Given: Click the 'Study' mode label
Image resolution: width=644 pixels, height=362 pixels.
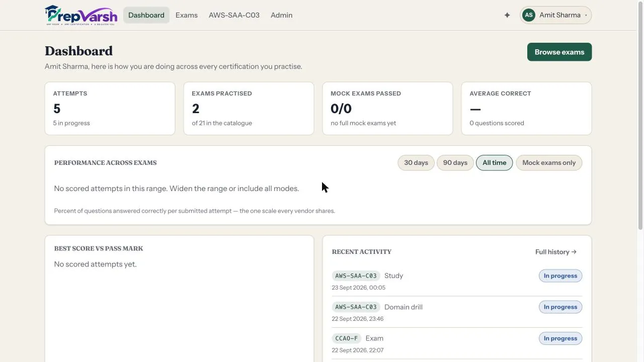Looking at the screenshot, I should [x=393, y=276].
